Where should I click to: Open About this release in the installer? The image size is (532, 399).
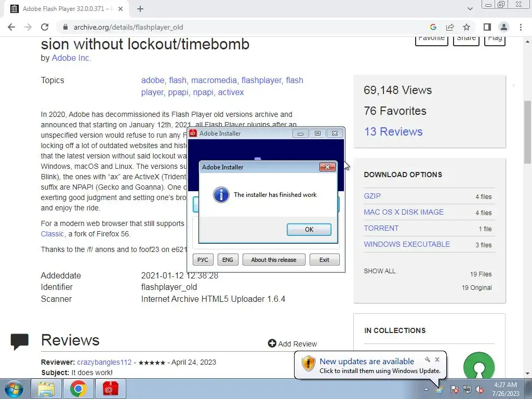coord(274,260)
